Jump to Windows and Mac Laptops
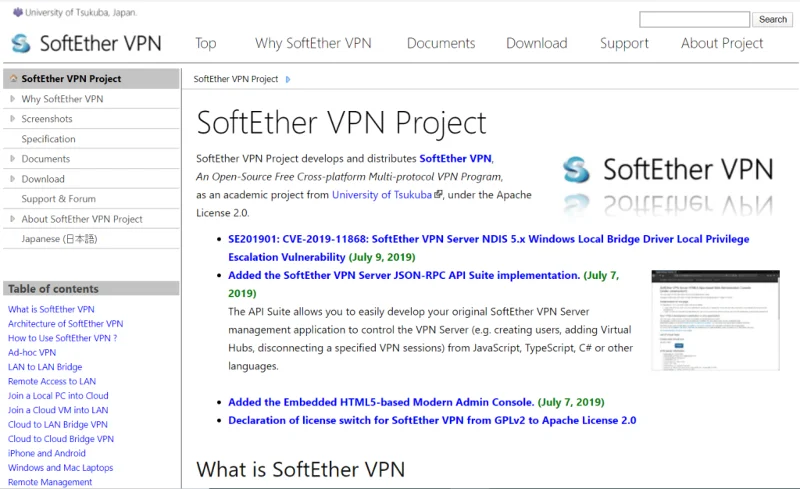Image resolution: width=800 pixels, height=489 pixels. (x=60, y=467)
